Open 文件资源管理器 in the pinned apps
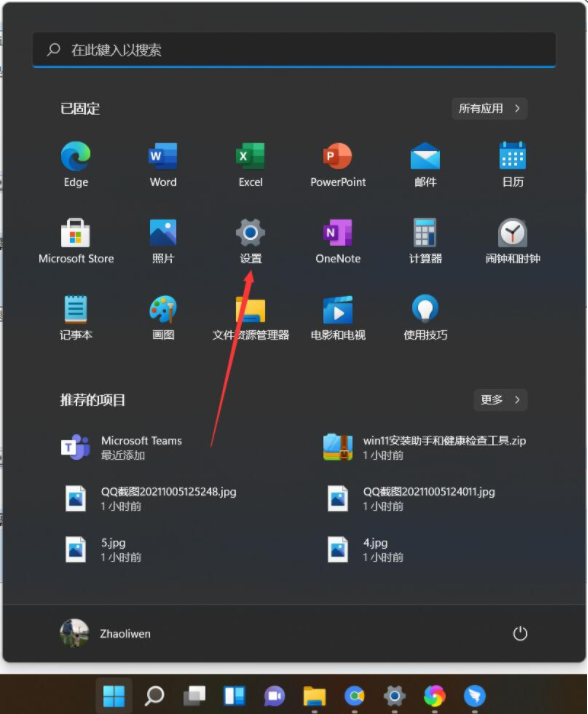The image size is (588, 714). pos(251,318)
